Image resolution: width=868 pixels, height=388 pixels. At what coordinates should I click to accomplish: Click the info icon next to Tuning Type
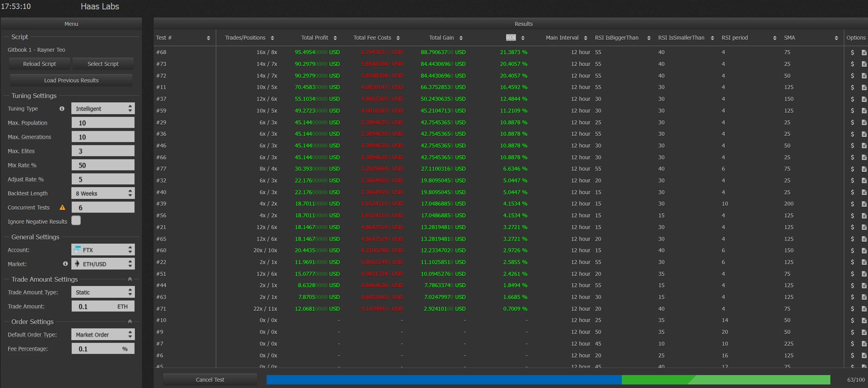tap(62, 109)
